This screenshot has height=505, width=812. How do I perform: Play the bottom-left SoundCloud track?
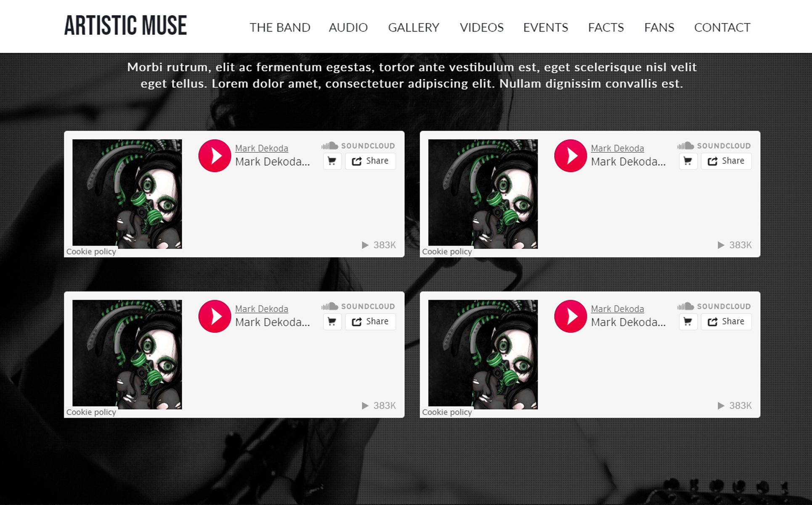point(215,316)
